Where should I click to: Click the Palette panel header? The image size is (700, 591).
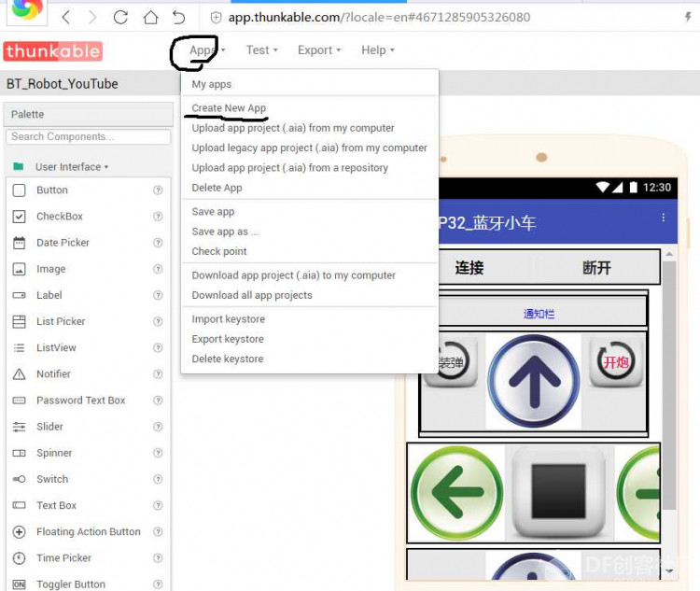[x=89, y=114]
